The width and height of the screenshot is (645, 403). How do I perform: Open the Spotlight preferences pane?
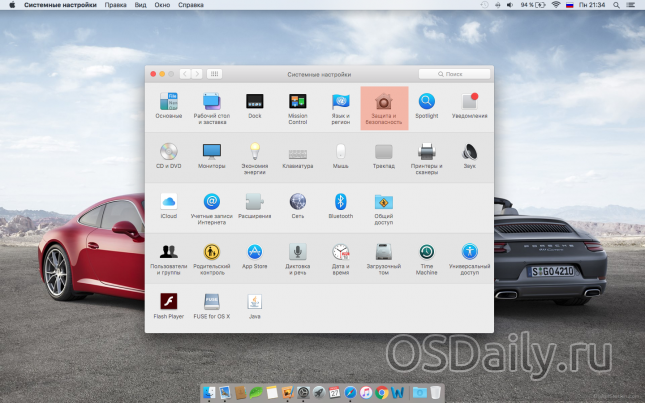(426, 105)
